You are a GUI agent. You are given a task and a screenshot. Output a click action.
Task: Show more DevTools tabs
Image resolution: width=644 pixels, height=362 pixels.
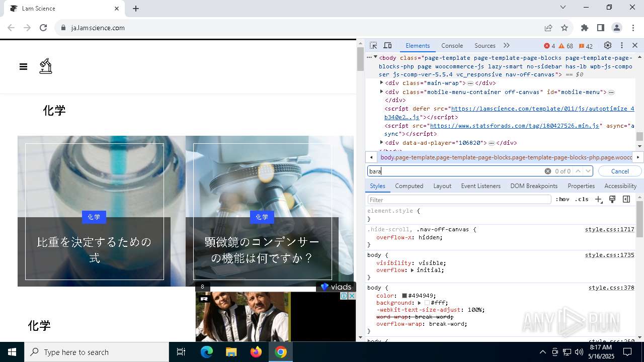point(507,45)
